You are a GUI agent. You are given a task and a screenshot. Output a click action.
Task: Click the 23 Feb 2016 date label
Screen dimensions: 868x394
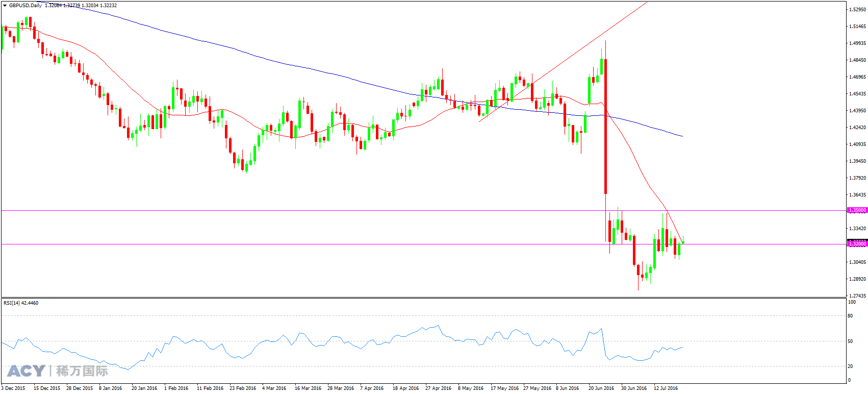pyautogui.click(x=243, y=388)
